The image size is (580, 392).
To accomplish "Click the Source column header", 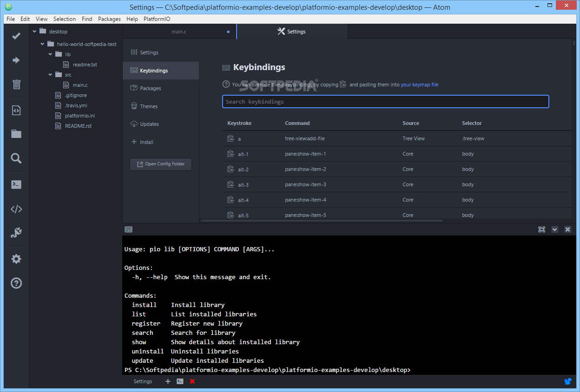I will coord(411,123).
